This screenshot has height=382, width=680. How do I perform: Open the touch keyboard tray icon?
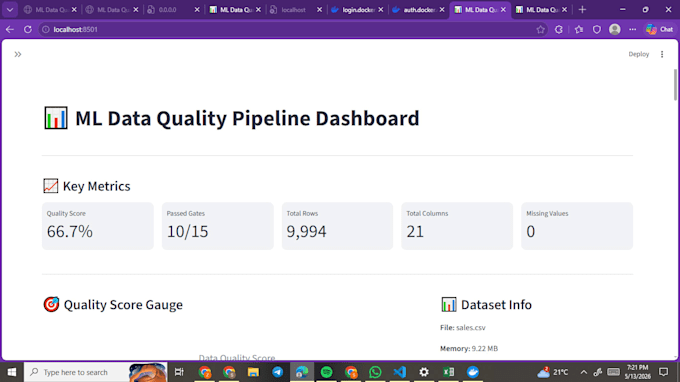click(x=613, y=372)
